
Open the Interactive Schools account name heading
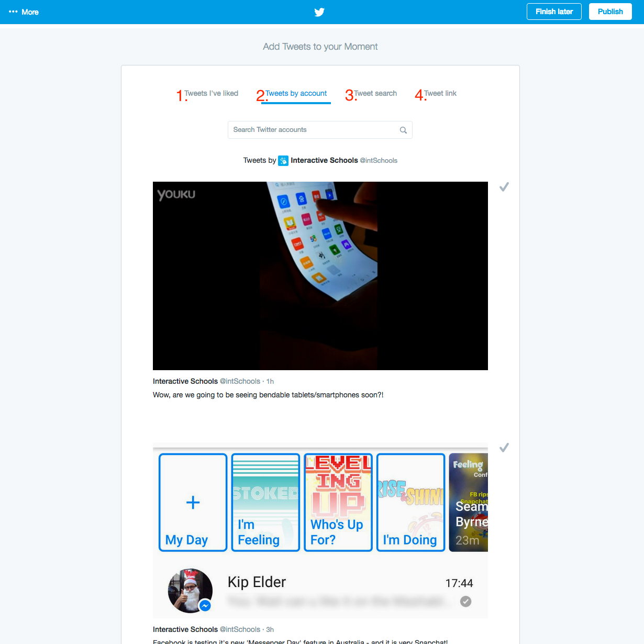point(324,161)
